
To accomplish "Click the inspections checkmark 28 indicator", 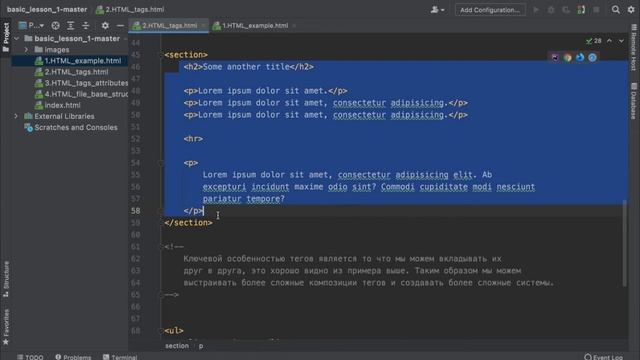I will (593, 41).
